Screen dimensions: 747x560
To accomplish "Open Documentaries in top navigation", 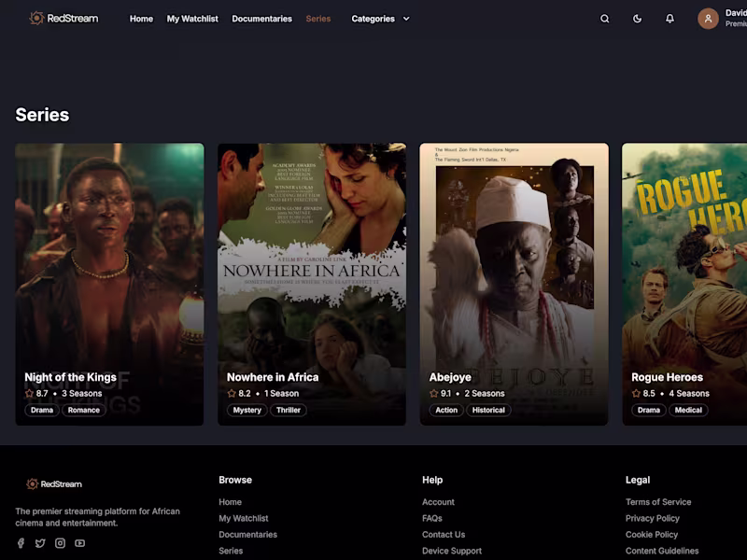I will point(262,19).
